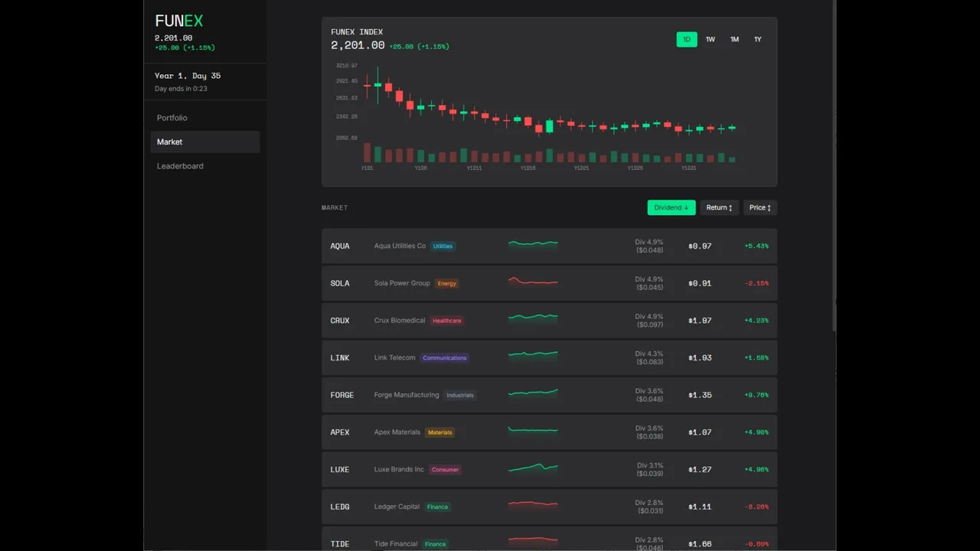Open the Leaderboard page
The width and height of the screenshot is (980, 551).
click(204, 166)
